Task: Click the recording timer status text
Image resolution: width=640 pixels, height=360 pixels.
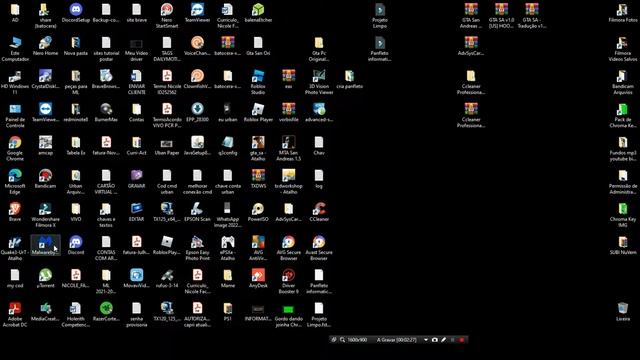Action: coord(397,340)
